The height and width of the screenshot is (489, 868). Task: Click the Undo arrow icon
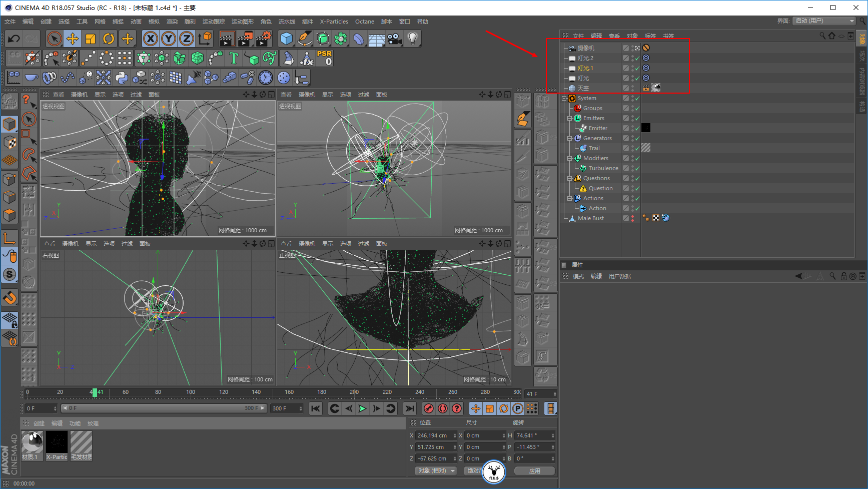14,39
